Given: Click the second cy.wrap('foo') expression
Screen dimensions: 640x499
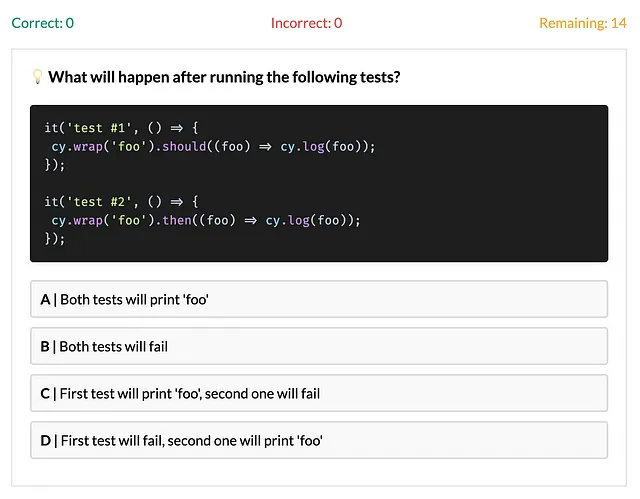Looking at the screenshot, I should [x=103, y=220].
